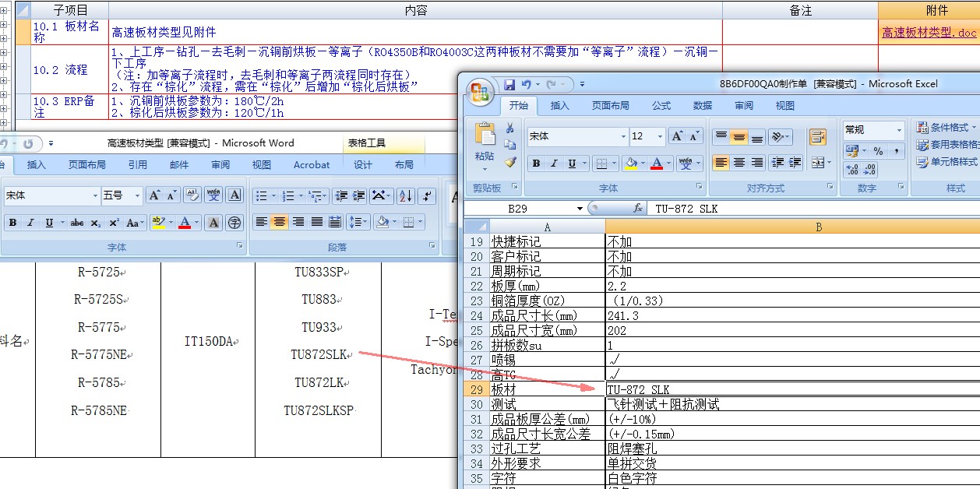Open Excel number format dropdown 常规
980x489 pixels.
pyautogui.click(x=899, y=129)
